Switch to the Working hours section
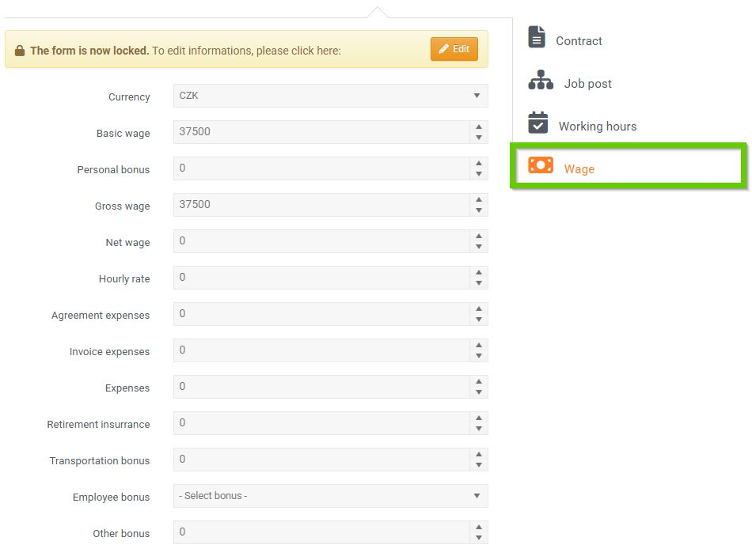The width and height of the screenshot is (752, 560). click(597, 127)
